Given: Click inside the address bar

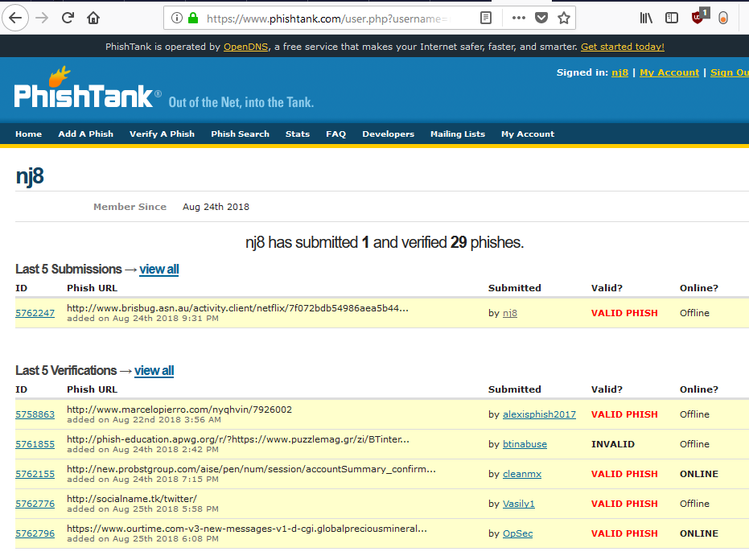Looking at the screenshot, I should point(322,18).
